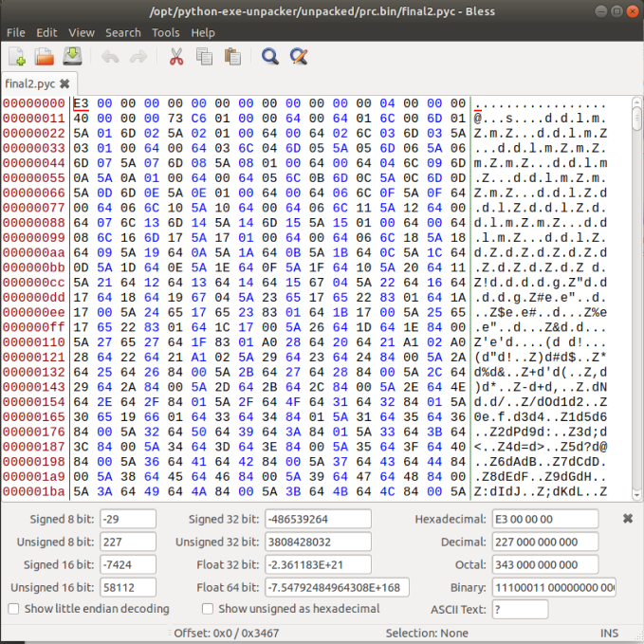644x644 pixels.
Task: Enable Show little endian decoding
Action: click(x=14, y=609)
